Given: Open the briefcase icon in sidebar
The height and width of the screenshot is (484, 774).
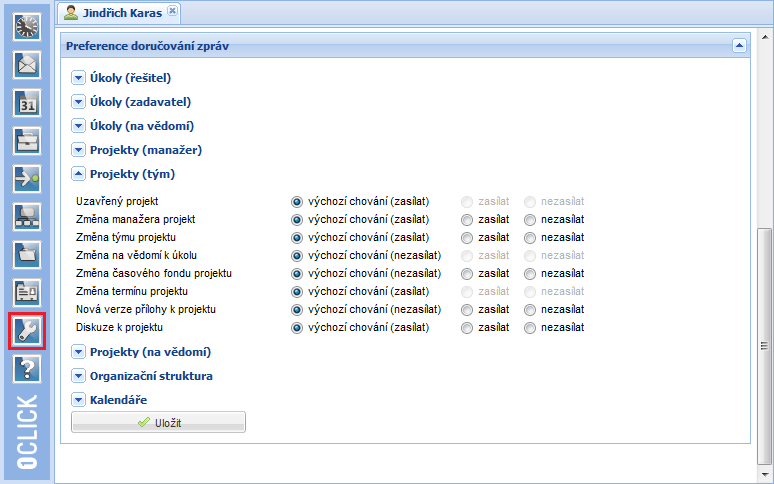Looking at the screenshot, I should (x=26, y=141).
